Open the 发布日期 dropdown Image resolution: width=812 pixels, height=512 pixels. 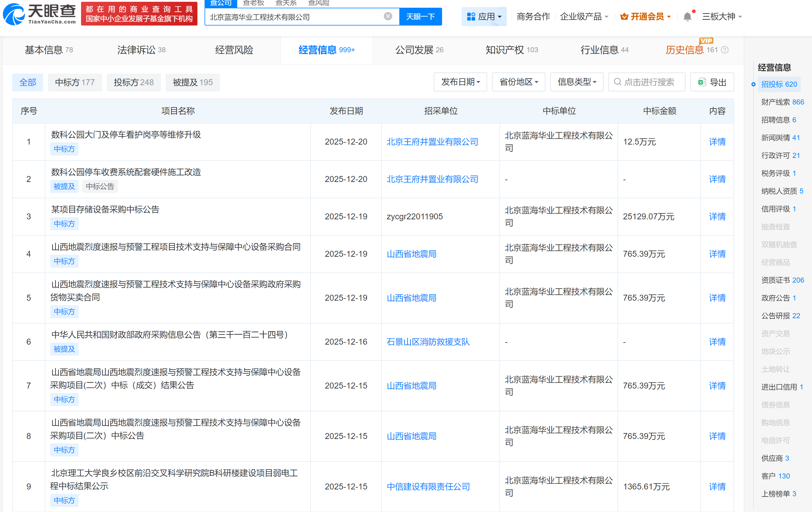460,82
